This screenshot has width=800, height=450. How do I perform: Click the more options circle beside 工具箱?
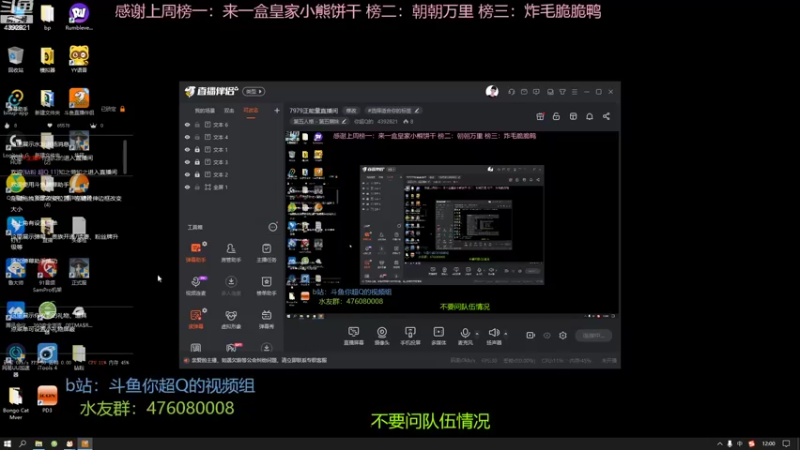click(273, 227)
